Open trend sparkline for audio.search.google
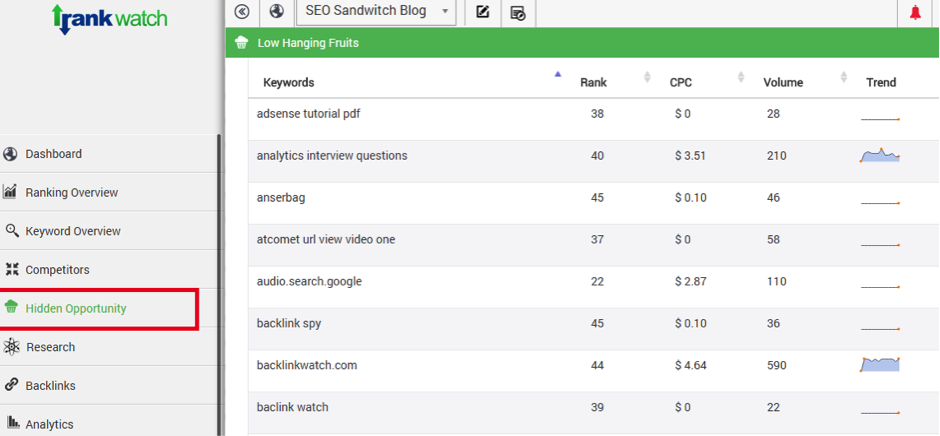Viewport: 940px width, 436px height. 880,287
